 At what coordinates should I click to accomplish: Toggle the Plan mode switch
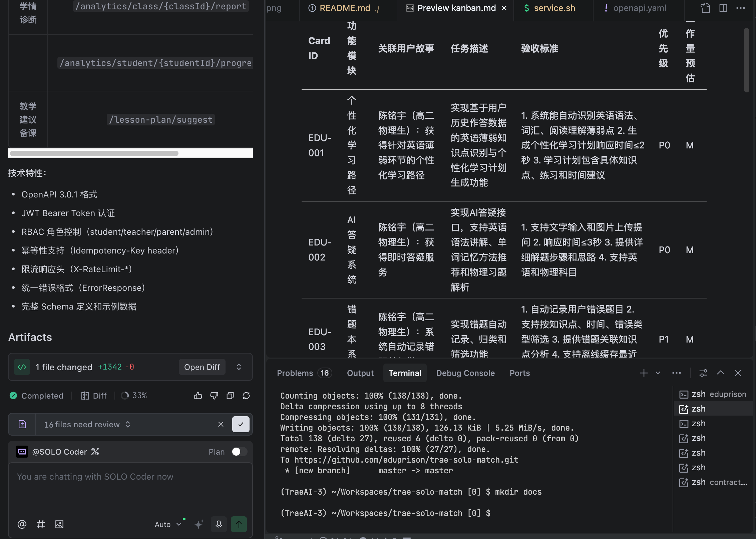pos(240,452)
